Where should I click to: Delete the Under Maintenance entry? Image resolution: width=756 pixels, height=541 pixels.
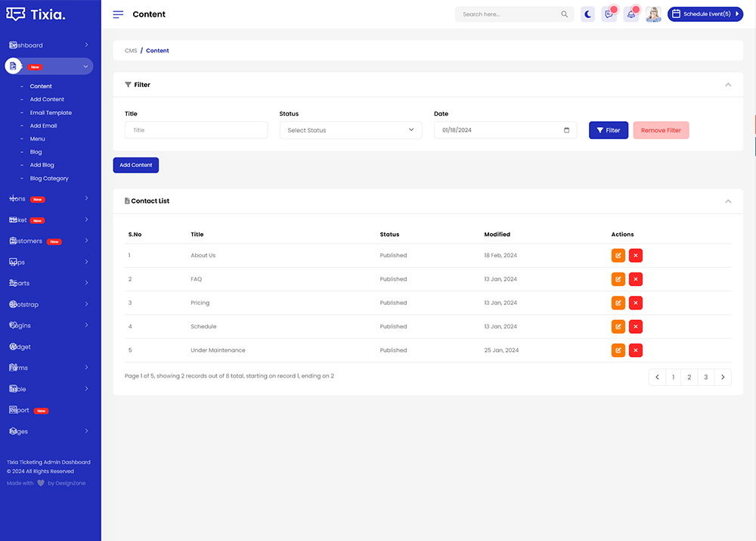636,350
